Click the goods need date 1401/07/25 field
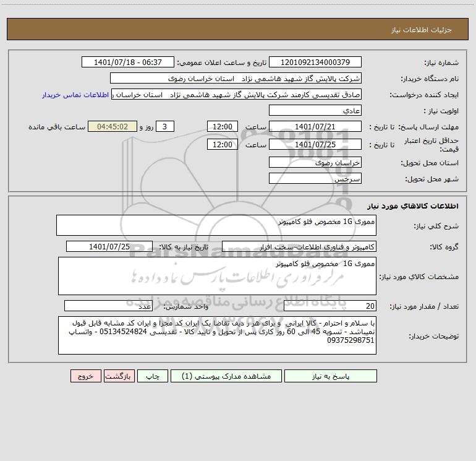476x461 pixels. tap(109, 246)
